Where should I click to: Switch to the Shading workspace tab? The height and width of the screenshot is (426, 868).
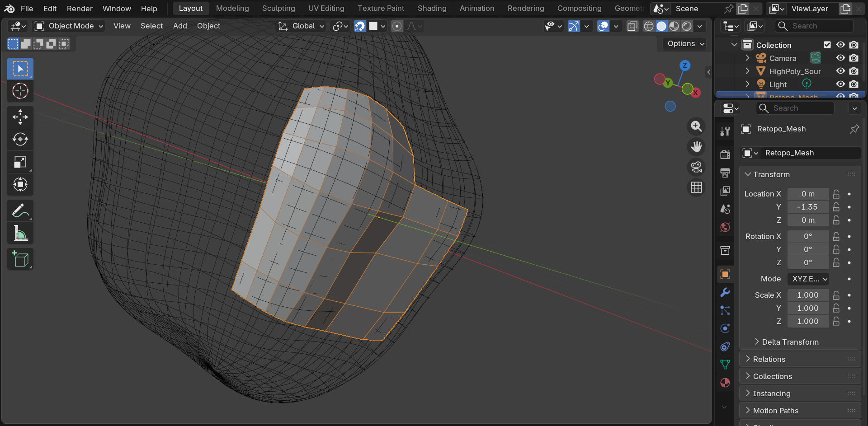(432, 8)
